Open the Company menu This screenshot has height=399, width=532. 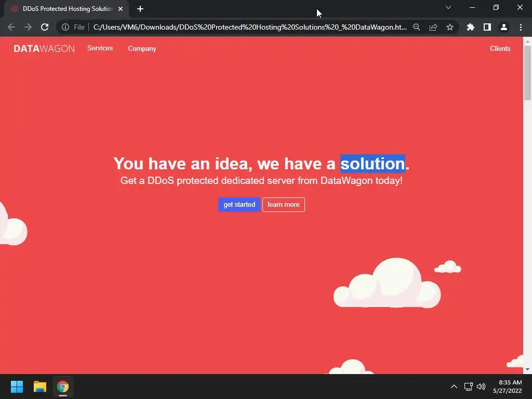click(x=142, y=48)
